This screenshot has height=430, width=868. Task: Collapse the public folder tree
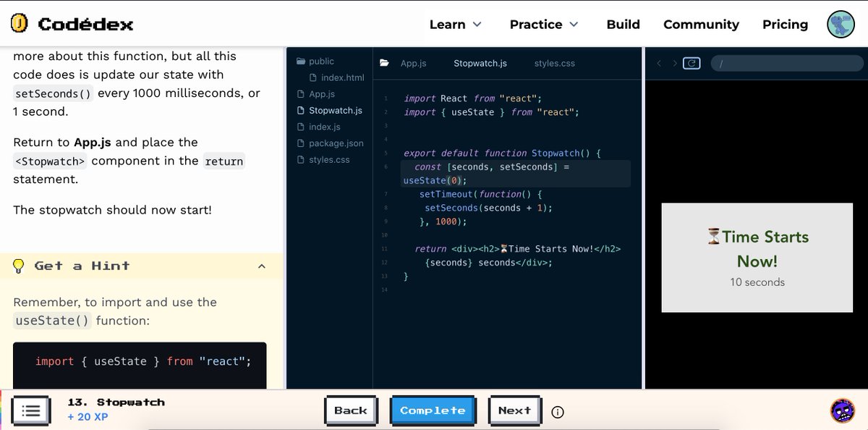[315, 62]
